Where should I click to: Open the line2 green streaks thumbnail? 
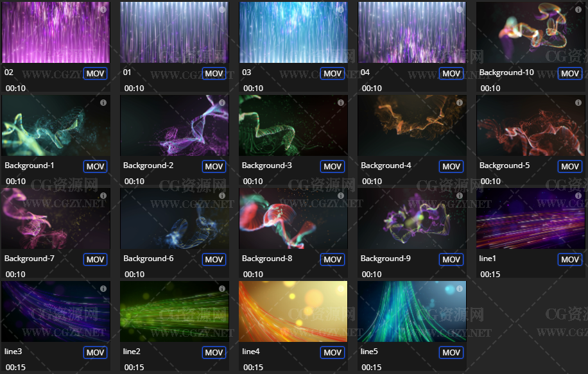175,311
